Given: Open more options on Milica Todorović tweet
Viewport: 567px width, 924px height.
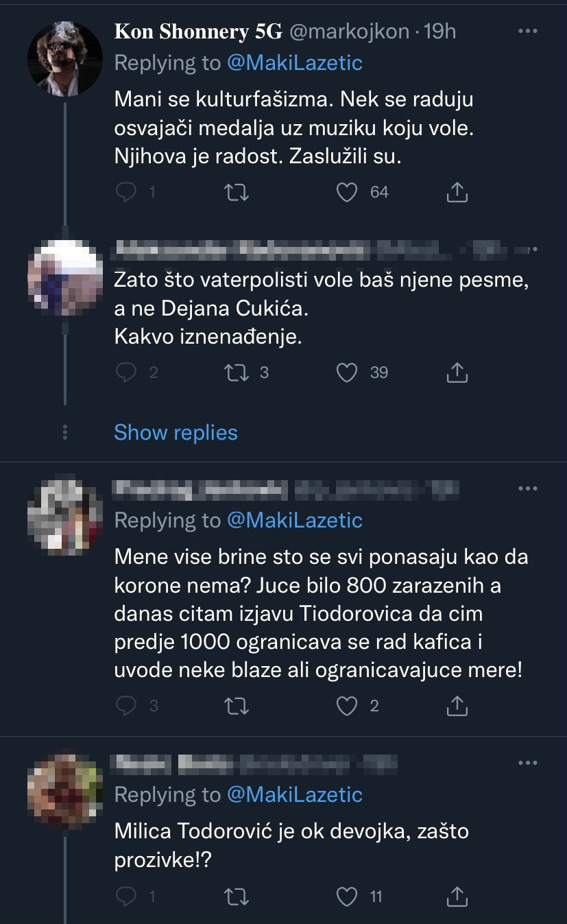Looking at the screenshot, I should click(x=527, y=763).
